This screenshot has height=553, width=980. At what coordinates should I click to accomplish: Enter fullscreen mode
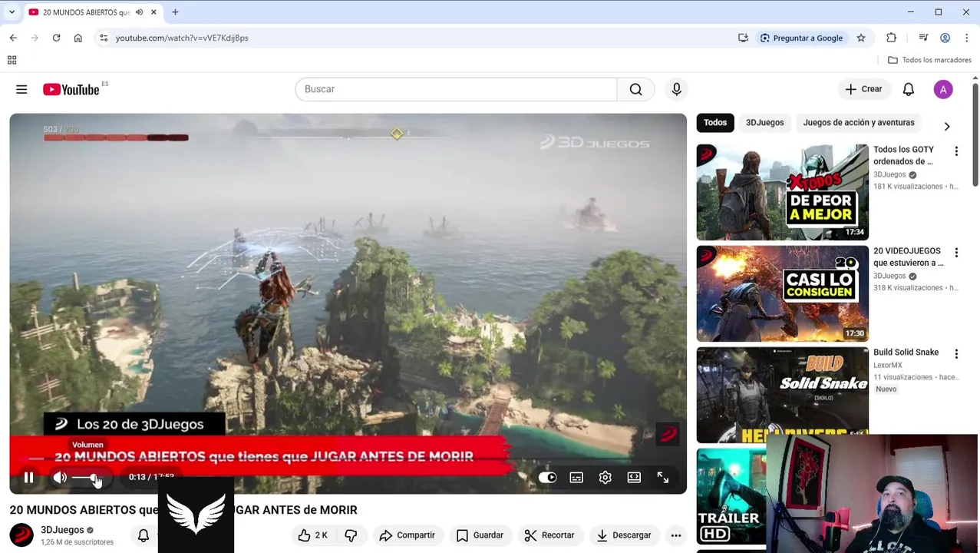(x=663, y=478)
